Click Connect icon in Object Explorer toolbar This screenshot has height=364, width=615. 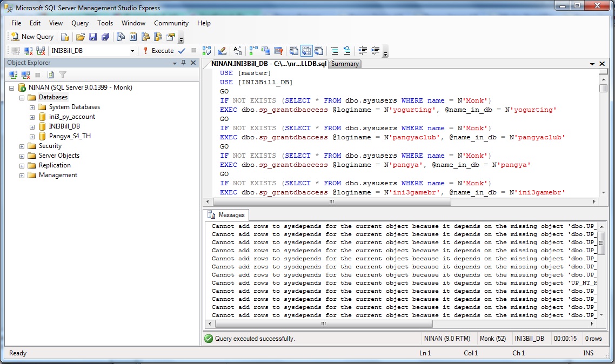14,75
